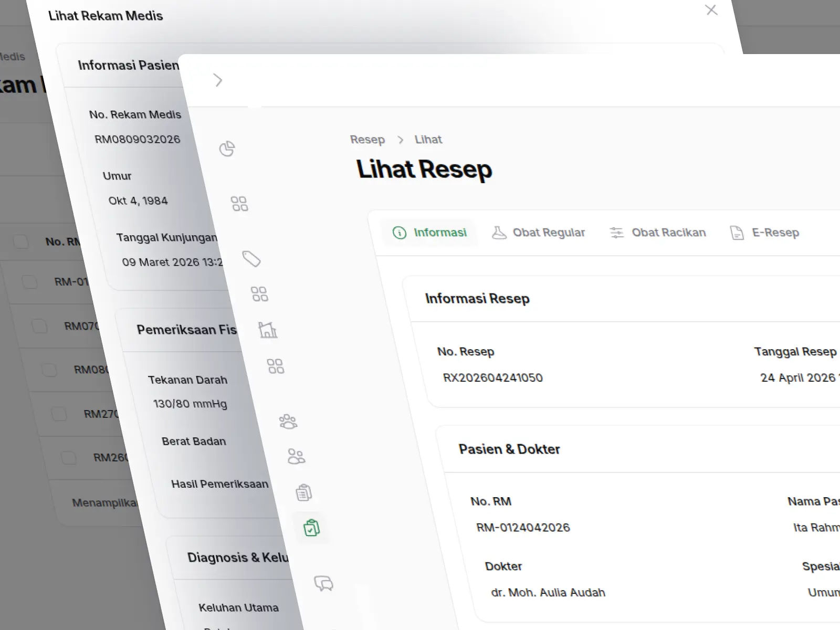This screenshot has width=840, height=630.
Task: Click Lihat in the breadcrumb
Action: pos(428,140)
